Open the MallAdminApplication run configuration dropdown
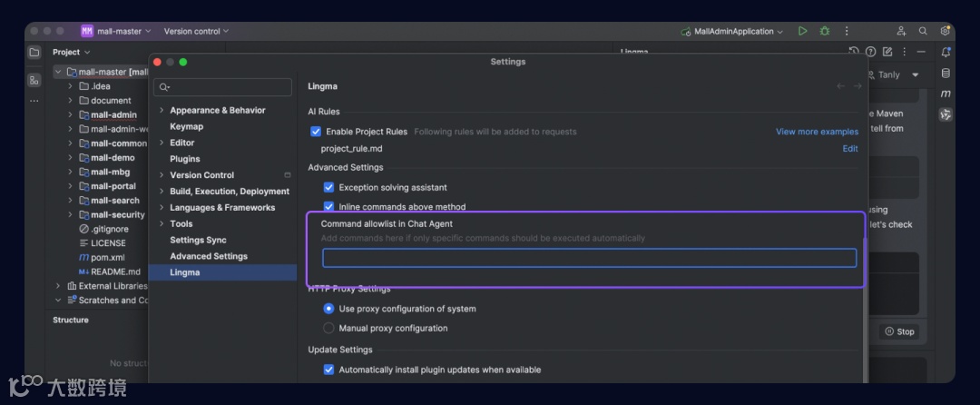This screenshot has width=980, height=405. pos(739,31)
